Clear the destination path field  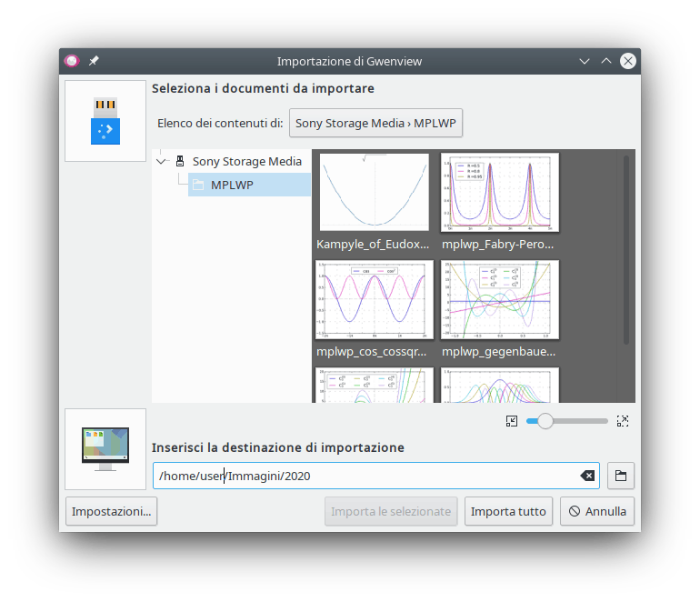tap(587, 476)
